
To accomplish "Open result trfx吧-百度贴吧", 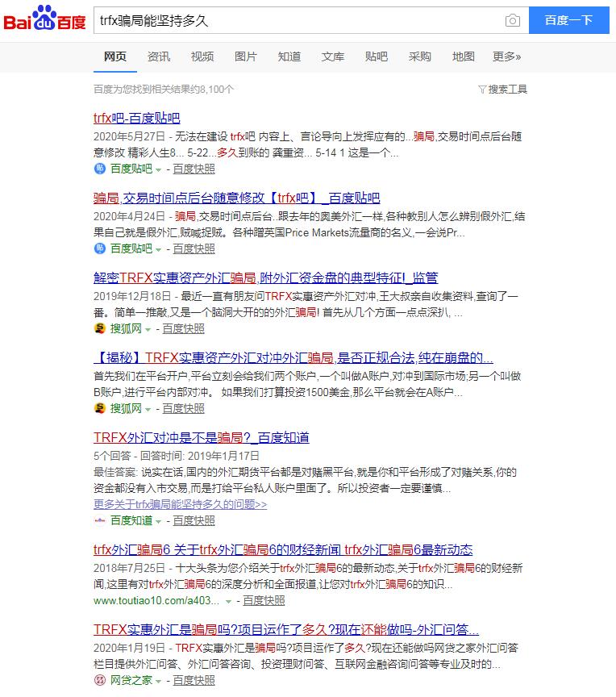I will [x=137, y=118].
